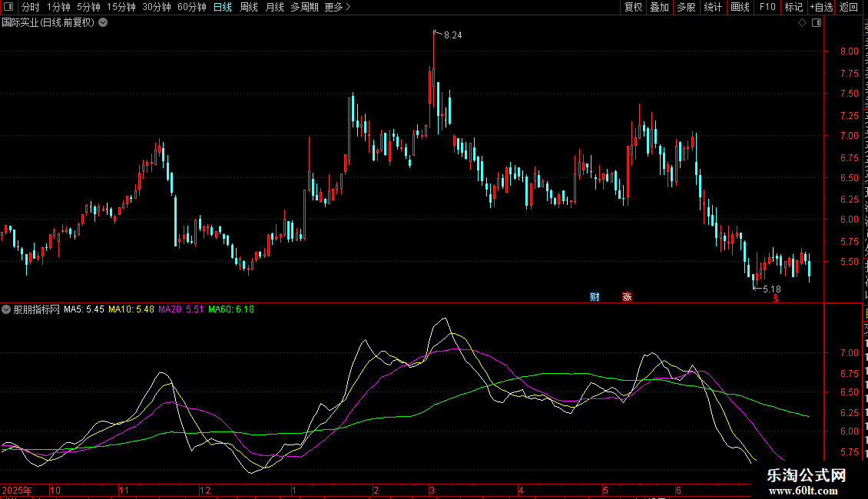Screen dimensions: 868x499
Task: Open the 画线 drawing tools
Action: (740, 7)
